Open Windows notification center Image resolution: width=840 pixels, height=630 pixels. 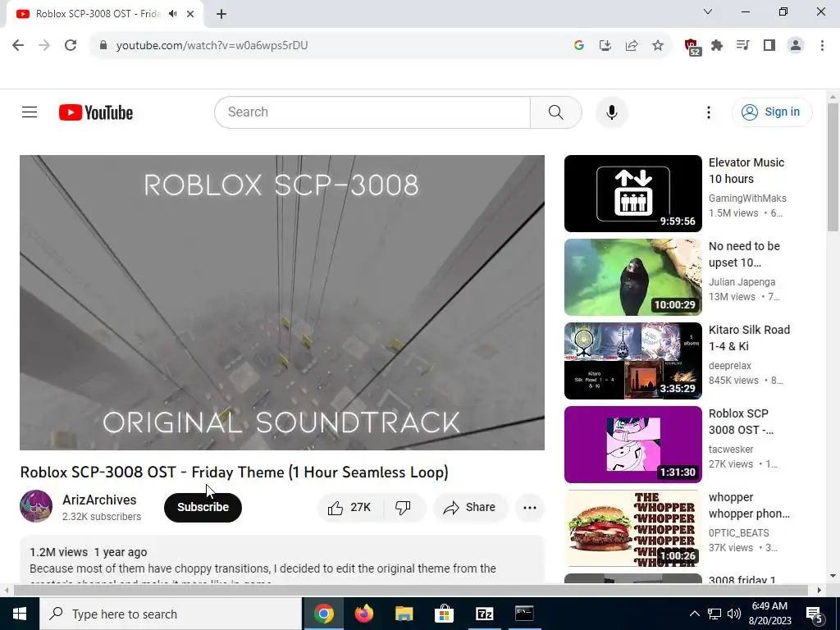point(814,614)
